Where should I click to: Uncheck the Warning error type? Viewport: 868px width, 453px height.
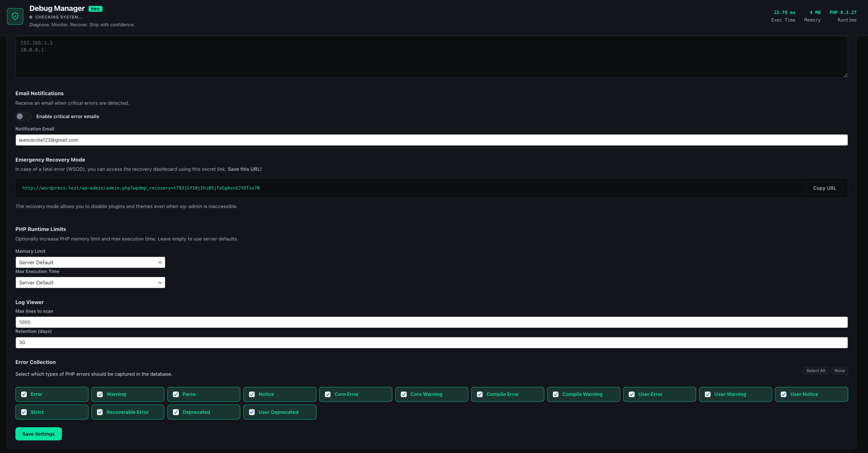pos(100,394)
